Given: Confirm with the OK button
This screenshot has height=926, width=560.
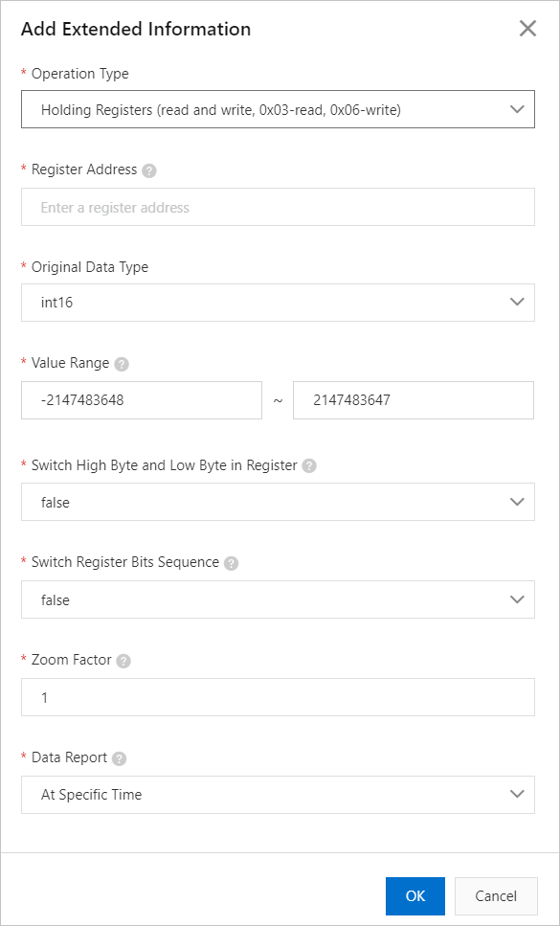Looking at the screenshot, I should click(414, 895).
